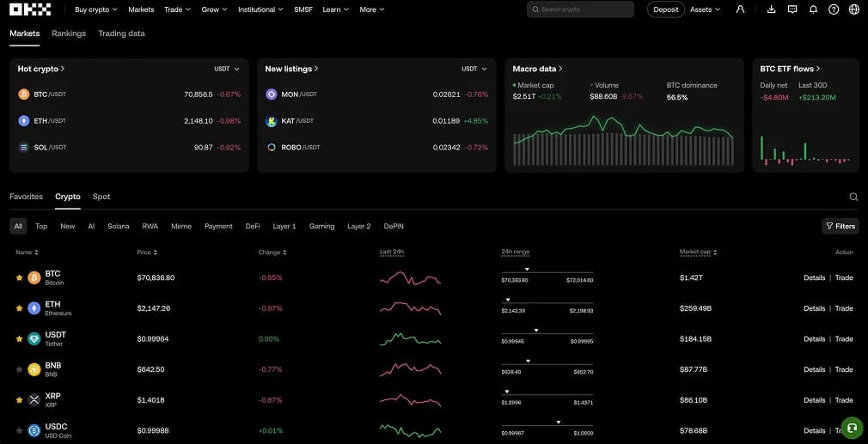Click XRP 24h range slider marker
This screenshot has height=444, width=868.
(x=506, y=392)
